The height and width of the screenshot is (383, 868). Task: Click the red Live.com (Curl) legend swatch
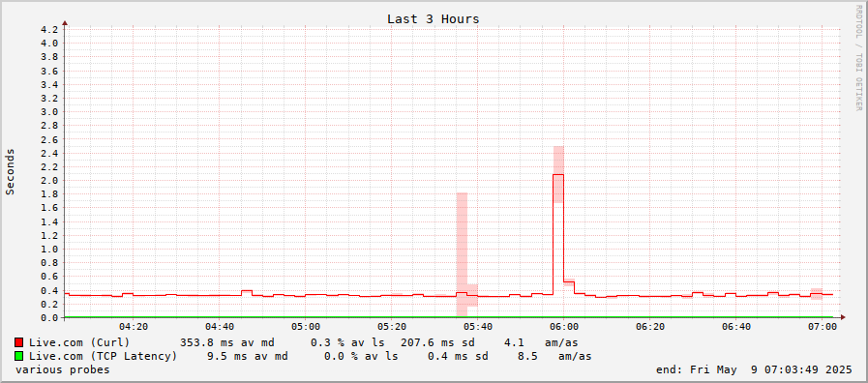(18, 342)
